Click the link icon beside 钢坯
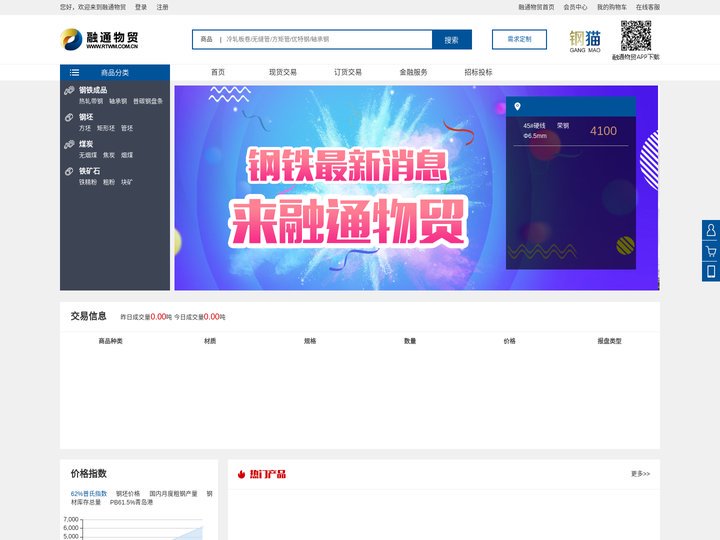The width and height of the screenshot is (720, 540). pyautogui.click(x=69, y=117)
